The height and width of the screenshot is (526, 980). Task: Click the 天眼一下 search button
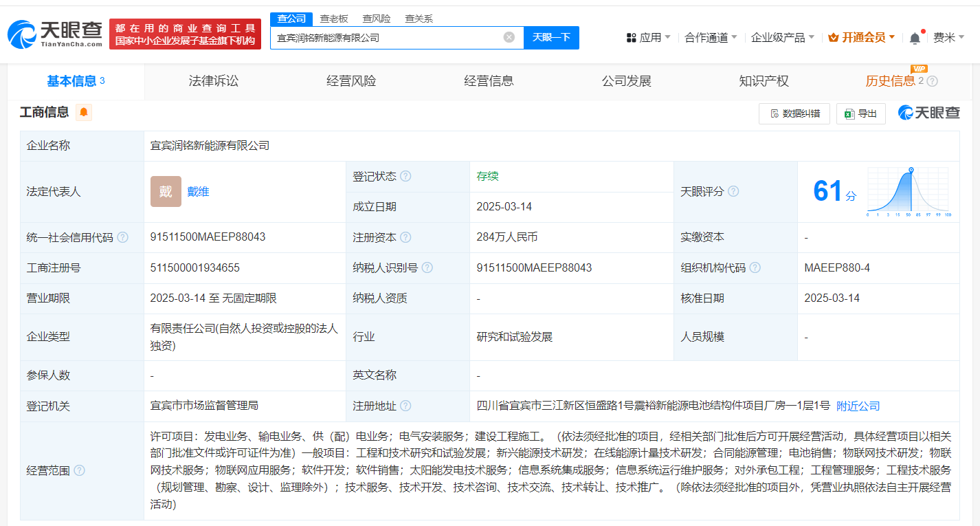click(x=551, y=37)
